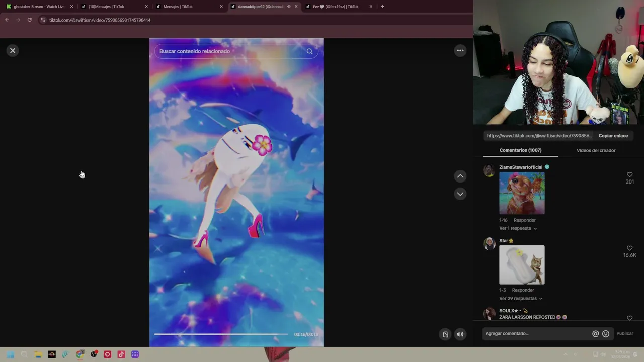This screenshot has height=362, width=644.
Task: Mute the dannaddippe22 tab audio icon
Action: [x=288, y=7]
